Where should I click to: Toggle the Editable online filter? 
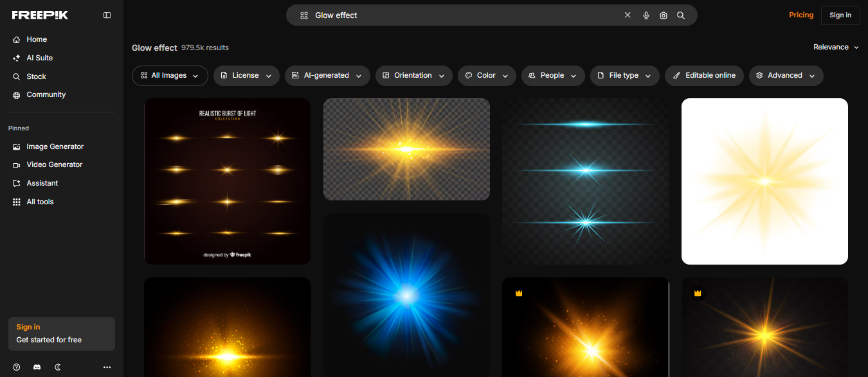coord(704,76)
